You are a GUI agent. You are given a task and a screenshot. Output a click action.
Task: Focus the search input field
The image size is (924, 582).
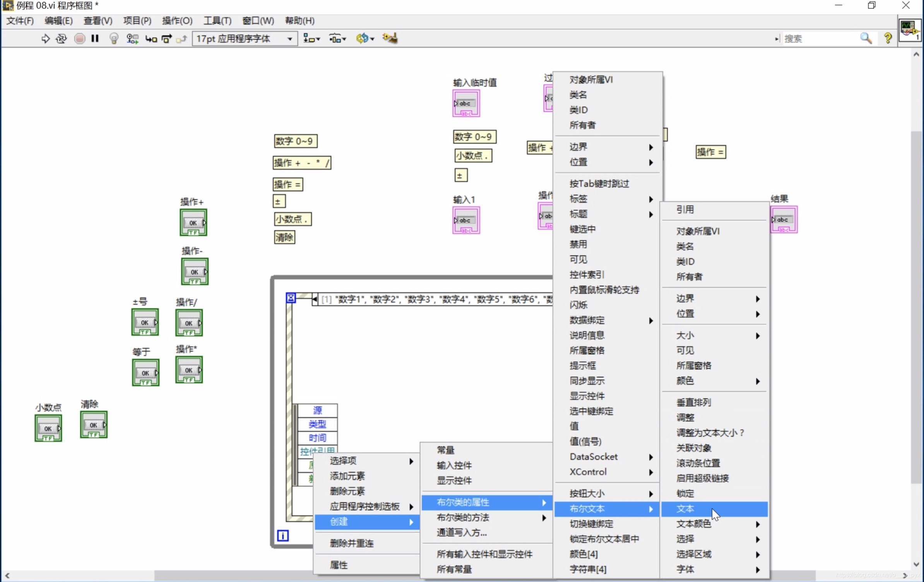820,38
